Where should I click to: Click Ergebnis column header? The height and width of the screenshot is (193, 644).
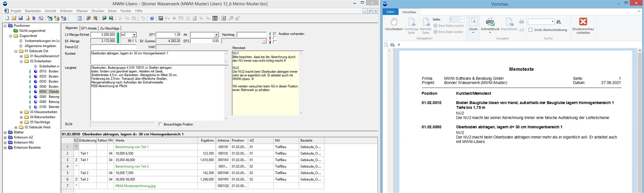click(206, 140)
